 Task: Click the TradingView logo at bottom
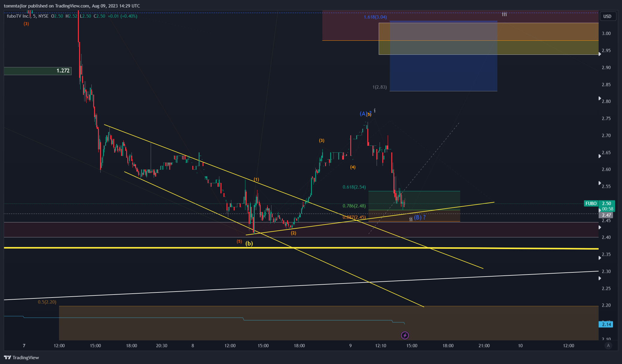coord(21,357)
